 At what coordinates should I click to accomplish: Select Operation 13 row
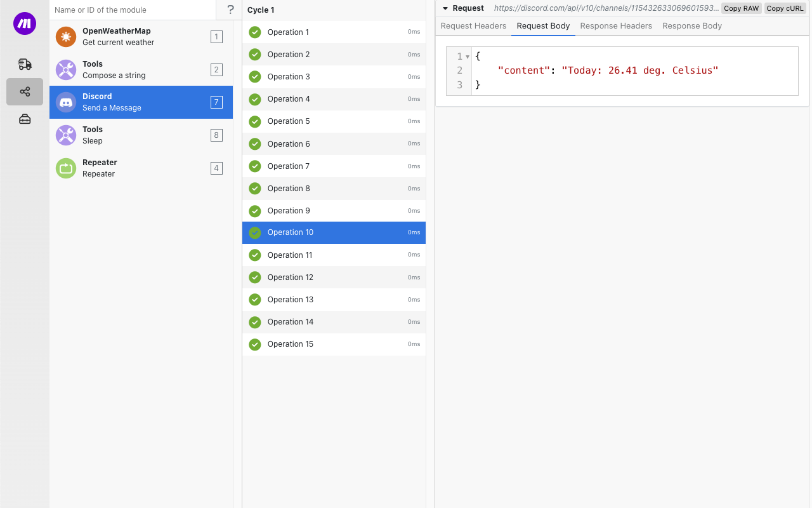pos(334,300)
